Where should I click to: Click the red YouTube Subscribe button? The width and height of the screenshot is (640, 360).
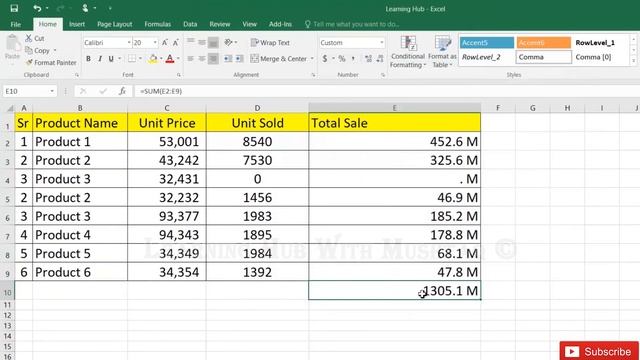[x=599, y=351]
